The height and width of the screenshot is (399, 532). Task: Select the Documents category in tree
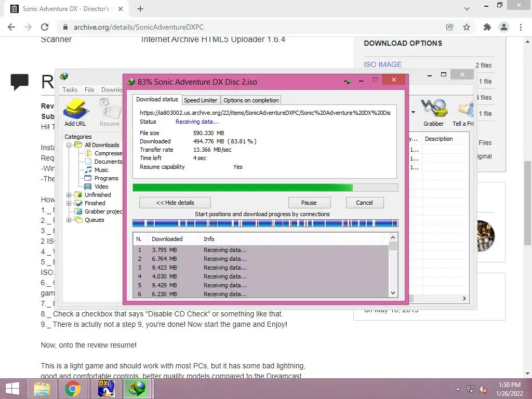108,162
